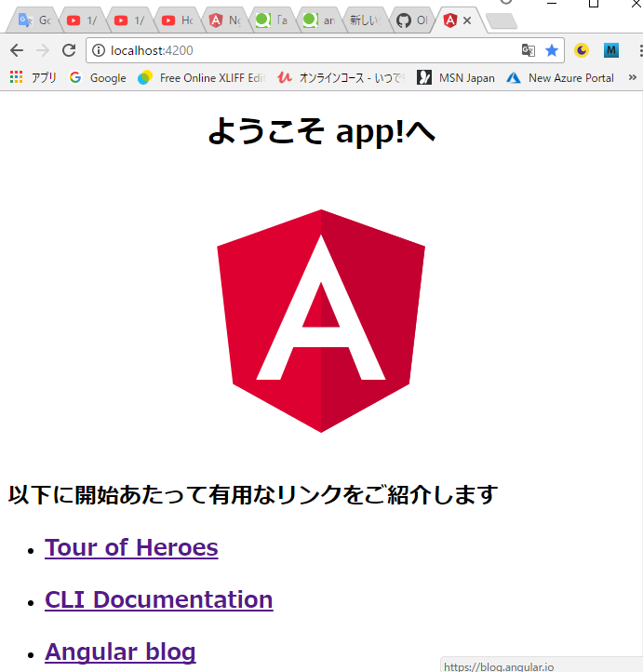Open the Google Translate icon in address bar
Viewport: 643px width, 672px height.
(529, 50)
